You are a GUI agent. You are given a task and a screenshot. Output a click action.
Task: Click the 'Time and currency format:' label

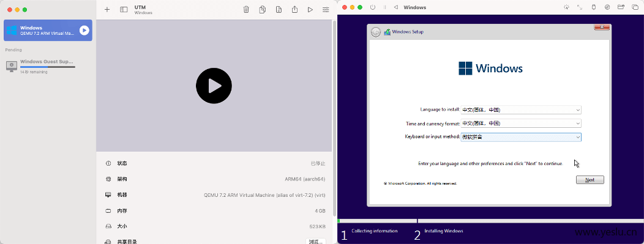[433, 123]
